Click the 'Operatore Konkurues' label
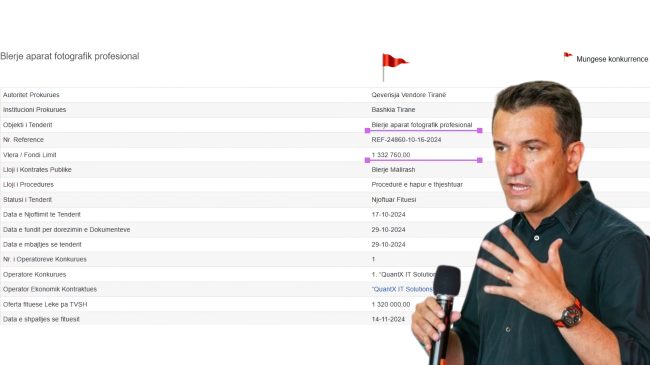650x365 pixels. (34, 274)
